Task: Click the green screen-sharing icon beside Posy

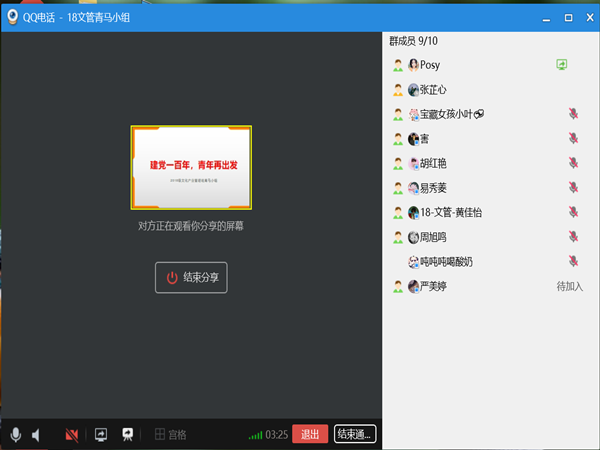Action: pos(562,65)
